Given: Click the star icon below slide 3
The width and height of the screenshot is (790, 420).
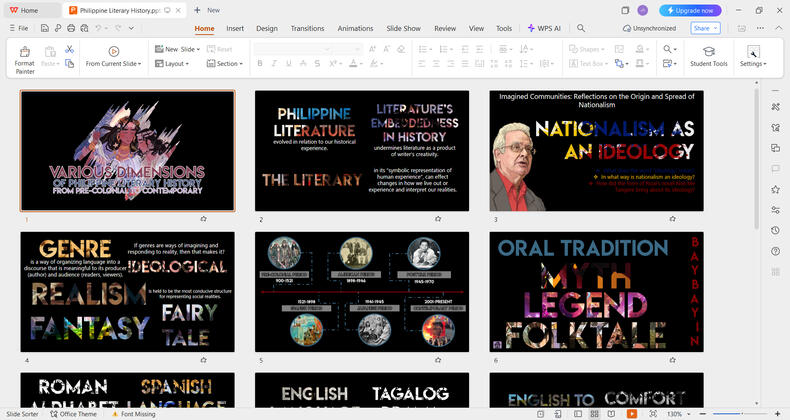Looking at the screenshot, I should (673, 219).
